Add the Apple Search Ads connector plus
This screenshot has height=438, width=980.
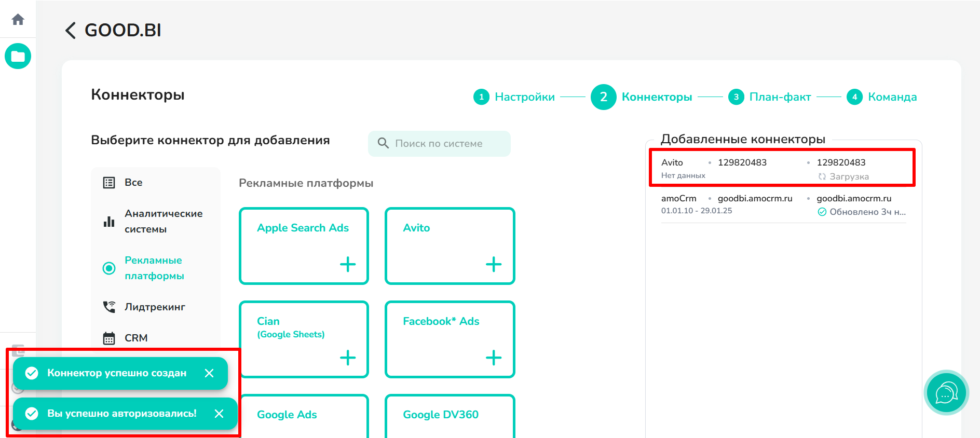pos(348,264)
